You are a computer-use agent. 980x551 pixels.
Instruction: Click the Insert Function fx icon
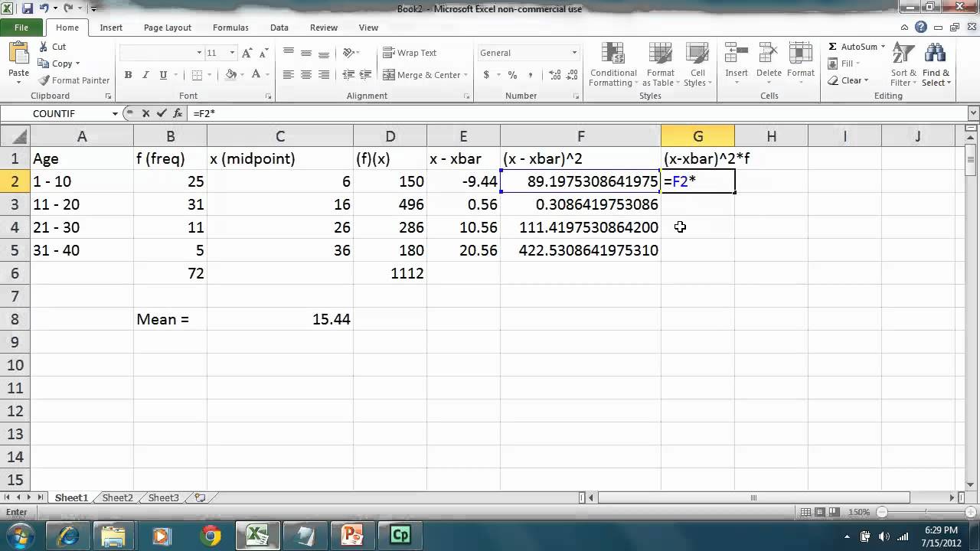coord(178,113)
